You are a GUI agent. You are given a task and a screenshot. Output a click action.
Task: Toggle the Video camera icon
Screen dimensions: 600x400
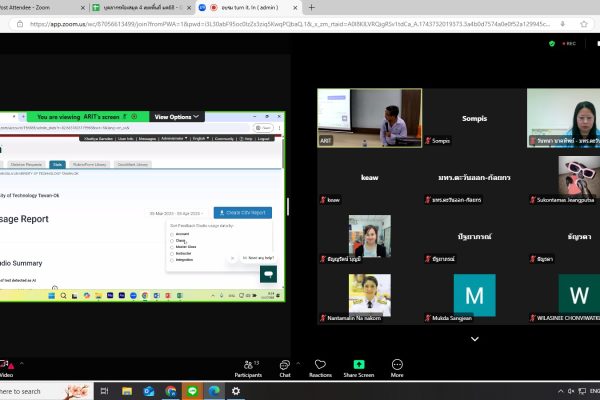pos(7,364)
